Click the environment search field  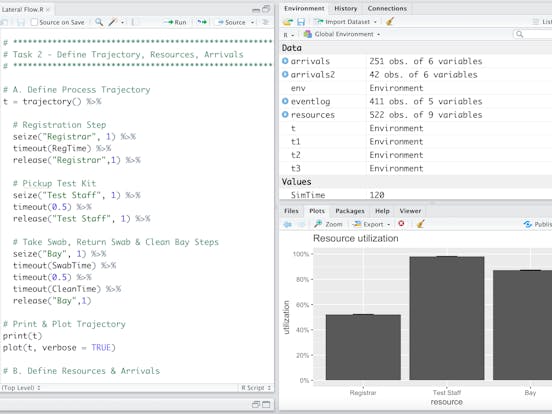tap(532, 34)
